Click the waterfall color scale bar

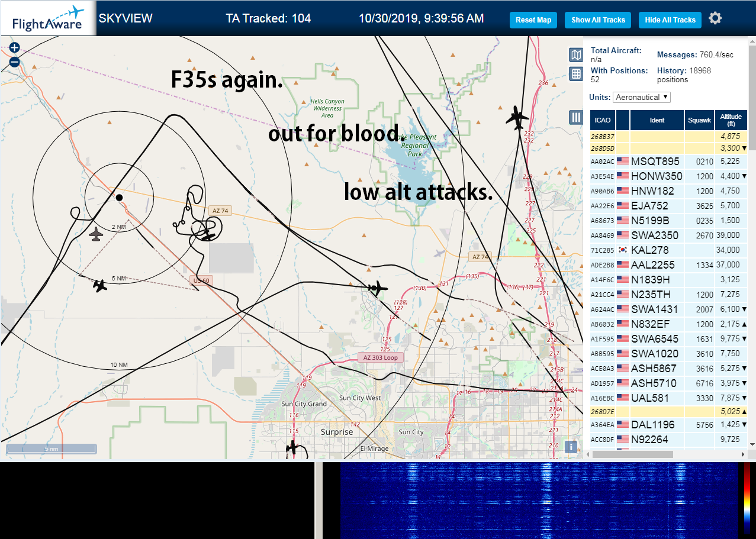coord(748,500)
